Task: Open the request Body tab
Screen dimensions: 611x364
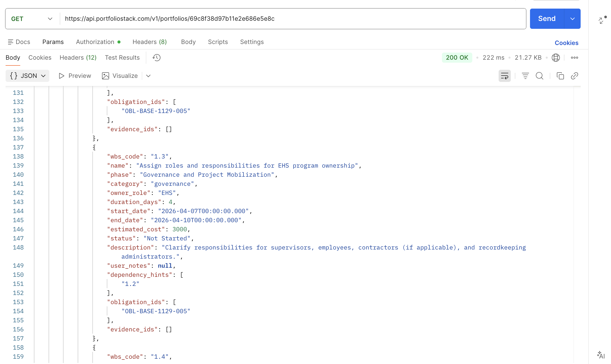Action: click(x=188, y=42)
